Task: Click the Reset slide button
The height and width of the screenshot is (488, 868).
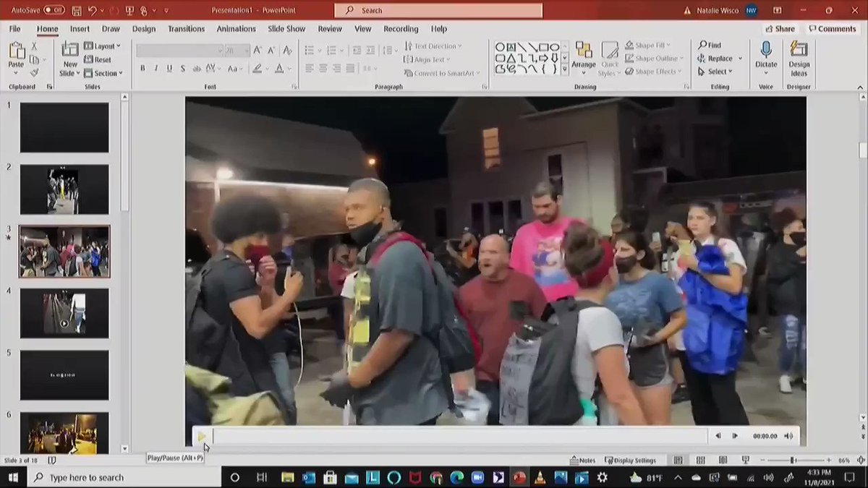Action: pyautogui.click(x=98, y=60)
